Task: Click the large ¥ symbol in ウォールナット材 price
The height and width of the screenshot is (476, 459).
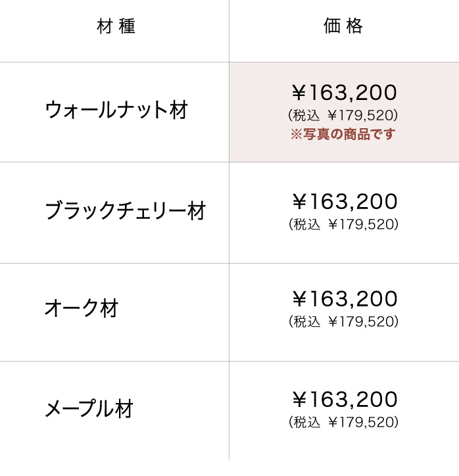Action: point(299,93)
